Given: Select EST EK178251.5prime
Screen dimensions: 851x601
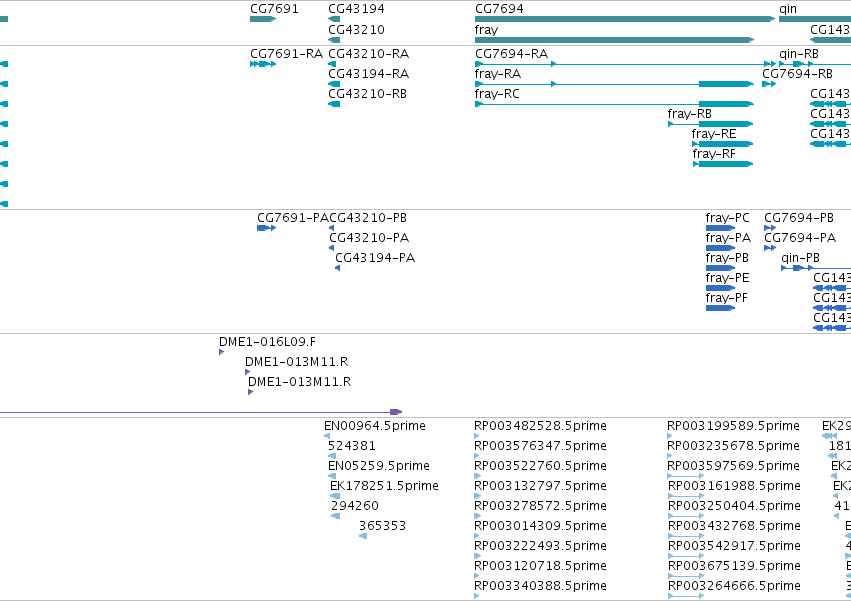Looking at the screenshot, I should point(335,496).
